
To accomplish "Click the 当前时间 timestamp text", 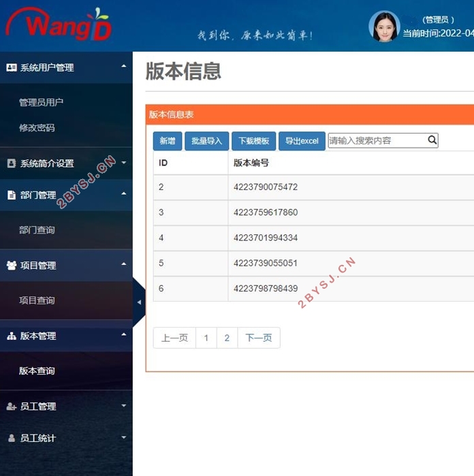I will tap(438, 33).
